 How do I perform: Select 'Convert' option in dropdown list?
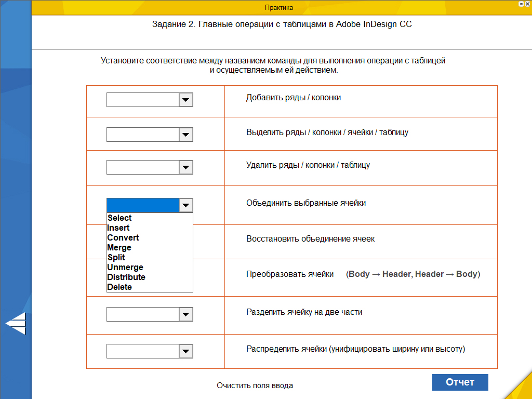[x=123, y=238]
